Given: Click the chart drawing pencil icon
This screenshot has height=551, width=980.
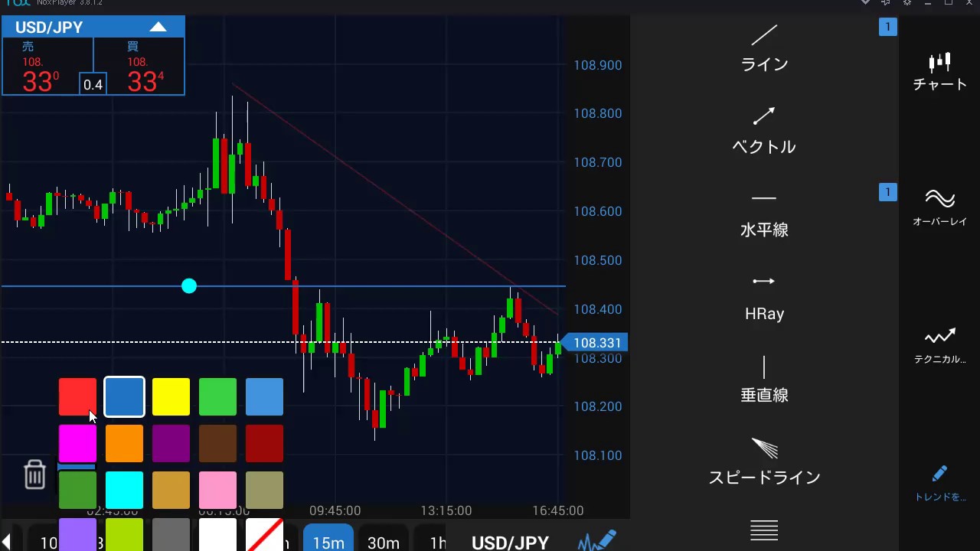Looking at the screenshot, I should tap(598, 540).
